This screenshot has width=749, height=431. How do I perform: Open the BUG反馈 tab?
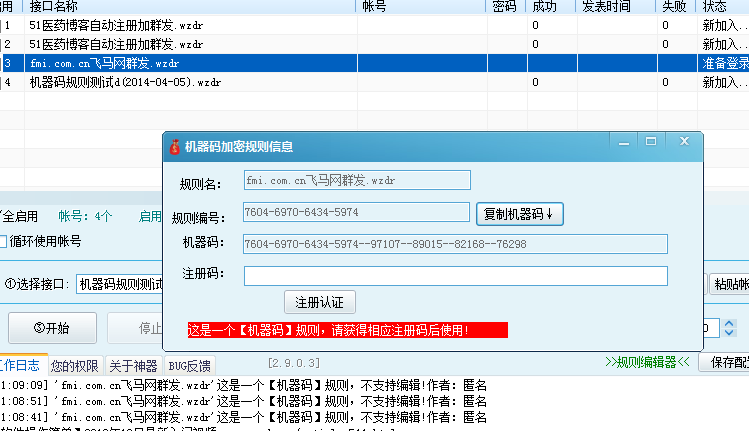(190, 366)
